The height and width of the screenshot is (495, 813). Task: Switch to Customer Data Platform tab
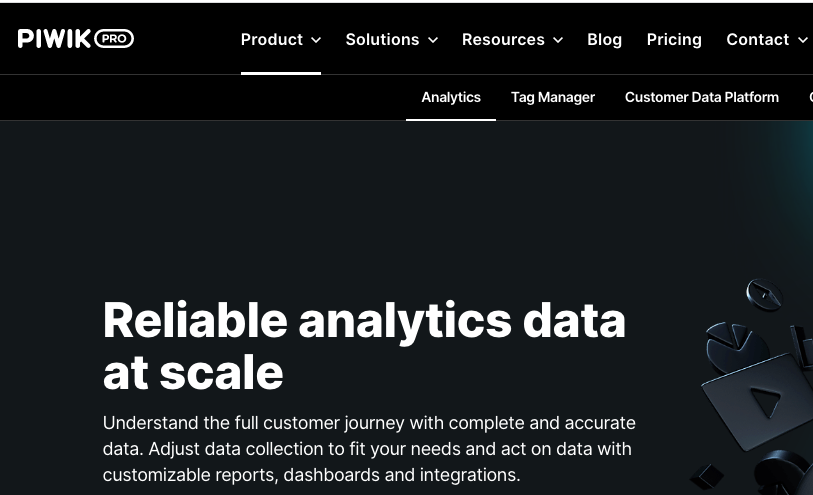pos(702,97)
